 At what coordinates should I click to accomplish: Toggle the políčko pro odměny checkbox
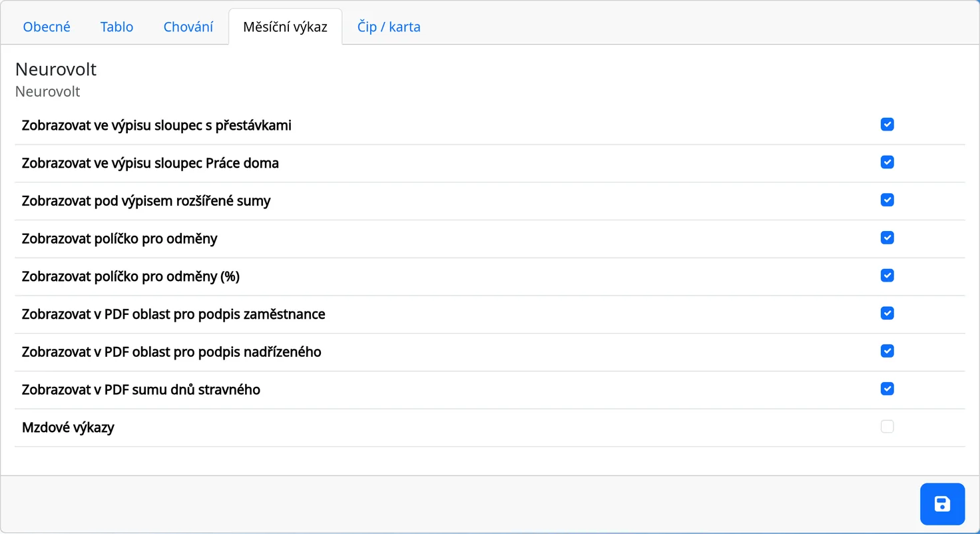(887, 238)
